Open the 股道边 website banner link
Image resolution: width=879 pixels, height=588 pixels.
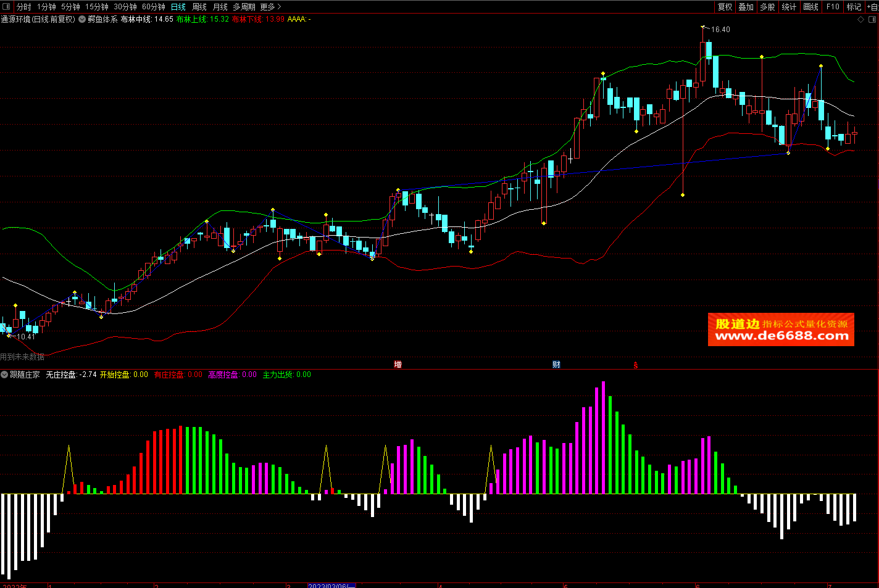pyautogui.click(x=781, y=329)
